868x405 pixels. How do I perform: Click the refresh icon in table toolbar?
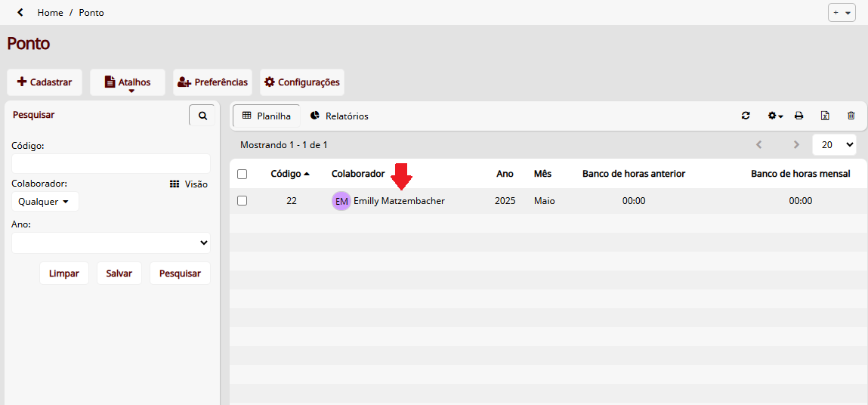point(746,116)
